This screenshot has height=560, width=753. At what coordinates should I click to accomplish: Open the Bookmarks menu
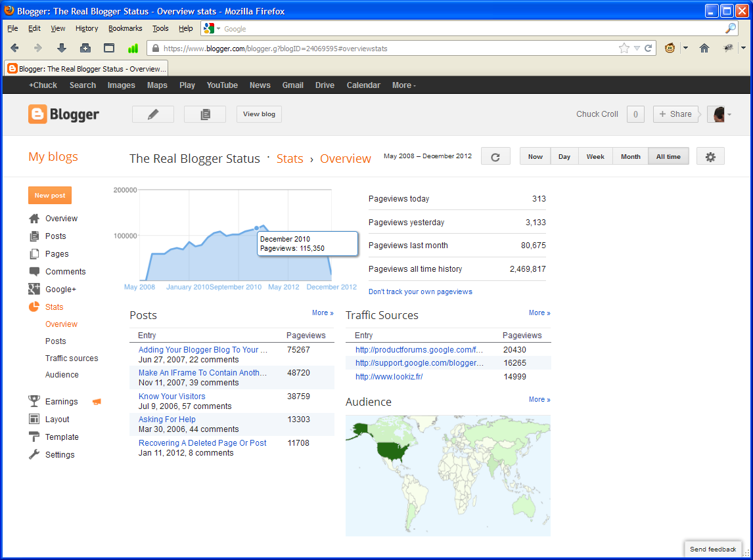point(126,28)
